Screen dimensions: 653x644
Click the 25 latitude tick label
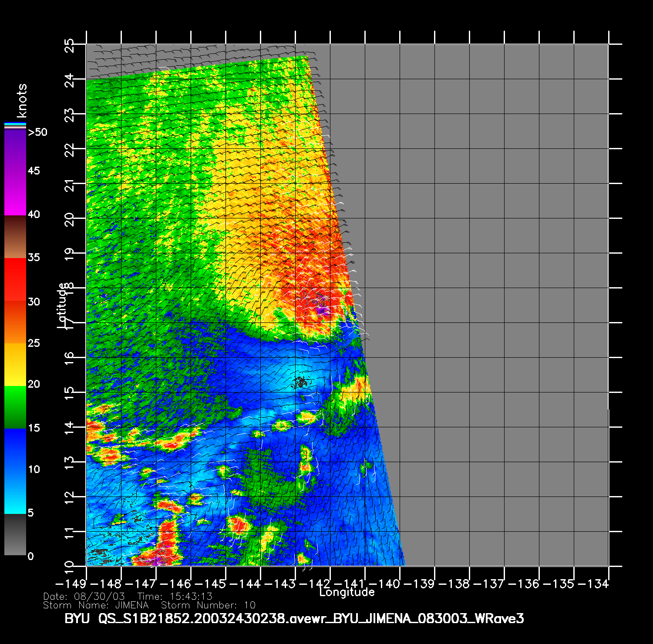pyautogui.click(x=70, y=46)
